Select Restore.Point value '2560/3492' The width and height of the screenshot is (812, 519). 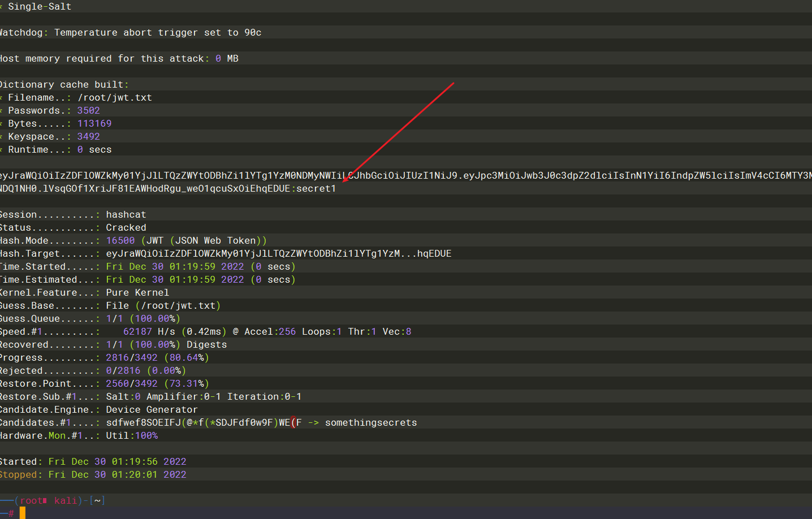click(132, 384)
